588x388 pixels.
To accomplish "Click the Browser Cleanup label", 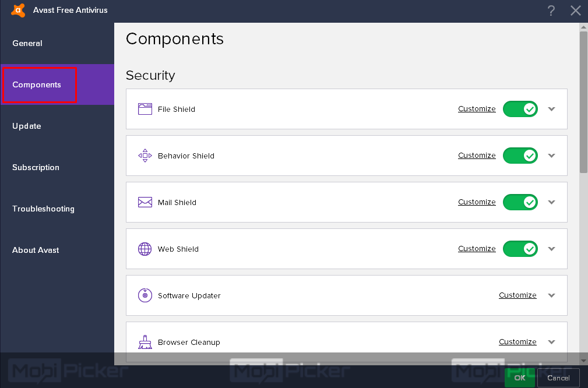I will click(x=189, y=342).
